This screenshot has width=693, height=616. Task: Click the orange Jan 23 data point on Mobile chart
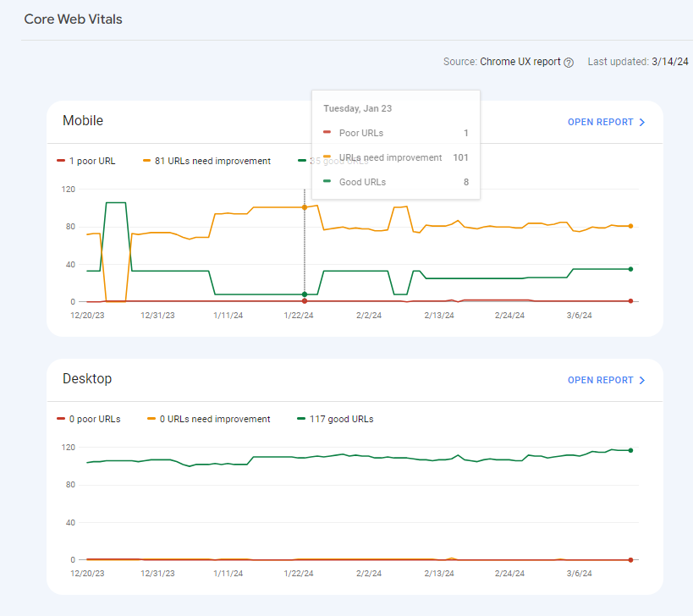click(x=305, y=207)
